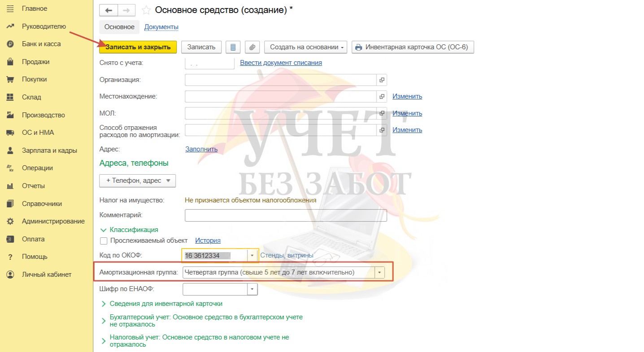Click Изменить link for Способ отражения расходов

[407, 130]
